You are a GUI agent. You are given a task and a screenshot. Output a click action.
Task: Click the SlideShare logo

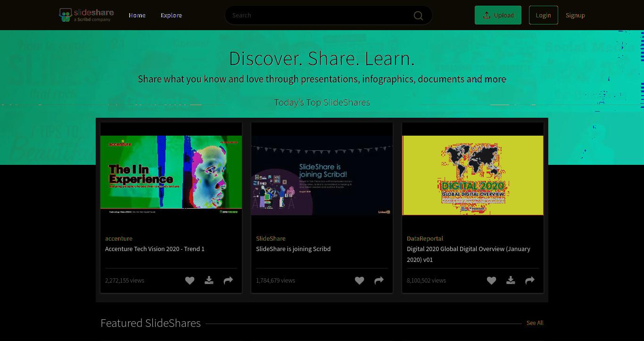pos(86,15)
